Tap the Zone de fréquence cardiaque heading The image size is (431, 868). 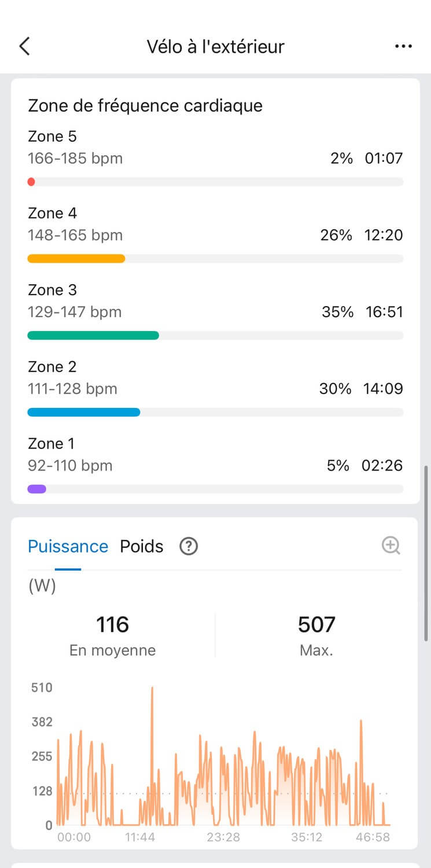145,106
